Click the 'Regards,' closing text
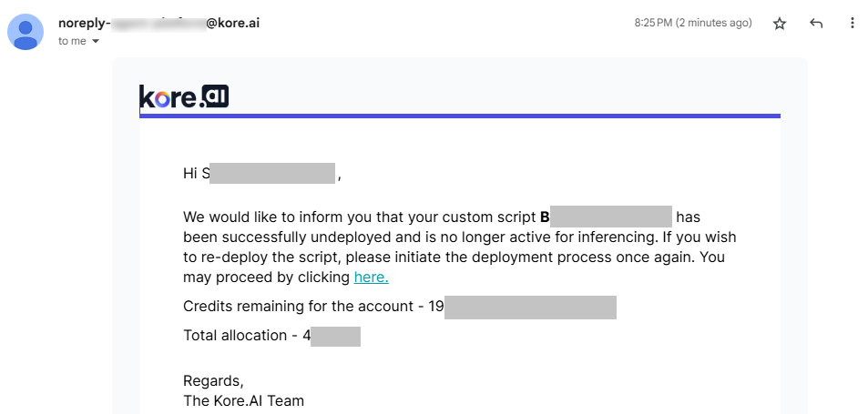 tap(213, 380)
